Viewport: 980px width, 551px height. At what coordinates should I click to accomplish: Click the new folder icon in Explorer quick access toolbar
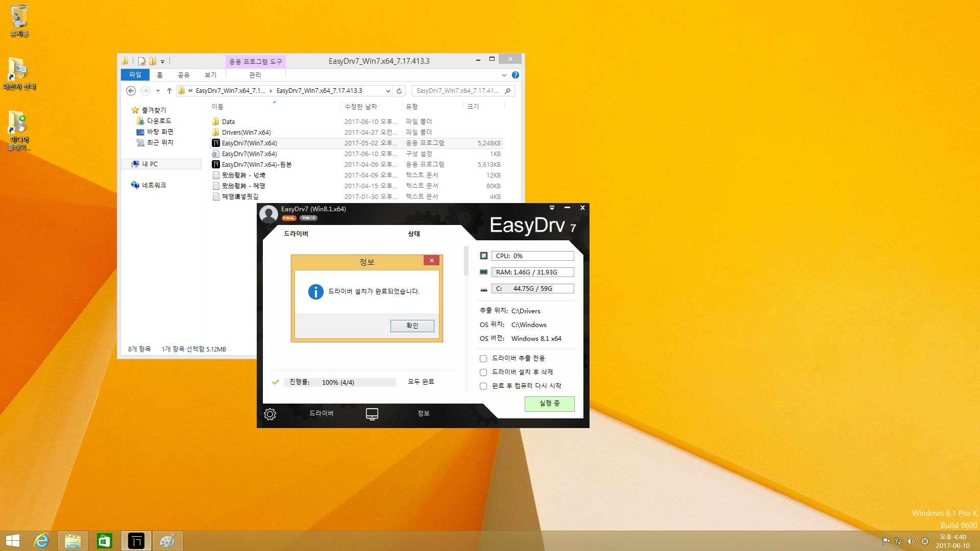[x=153, y=61]
